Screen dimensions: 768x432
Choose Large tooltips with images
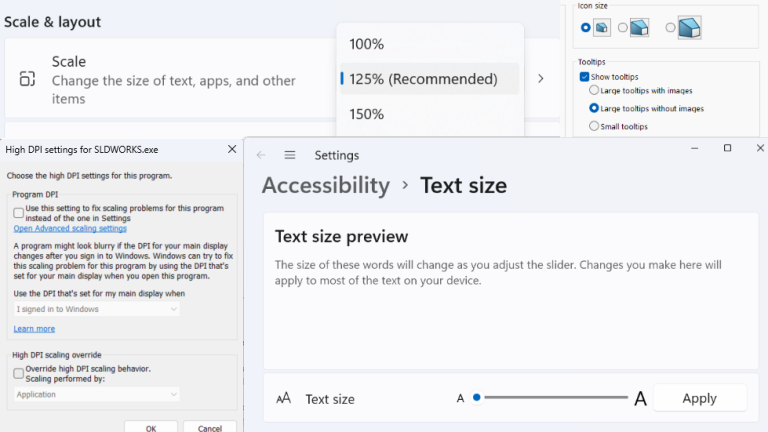click(x=594, y=90)
